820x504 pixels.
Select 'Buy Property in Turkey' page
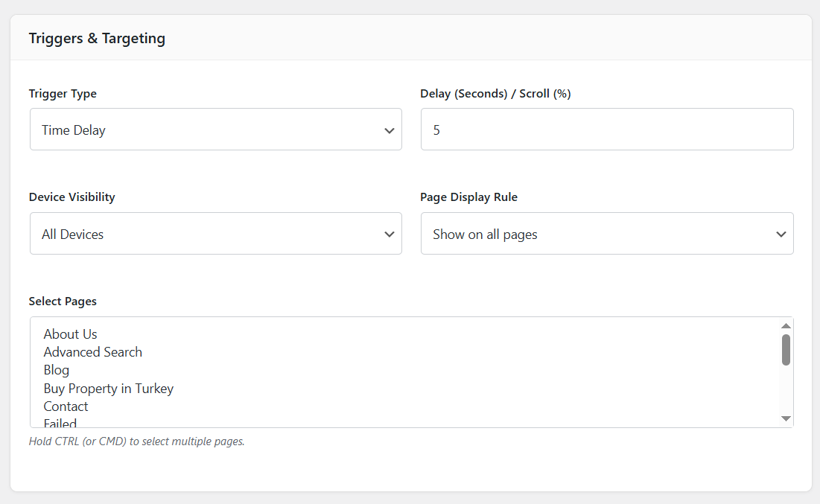[108, 388]
